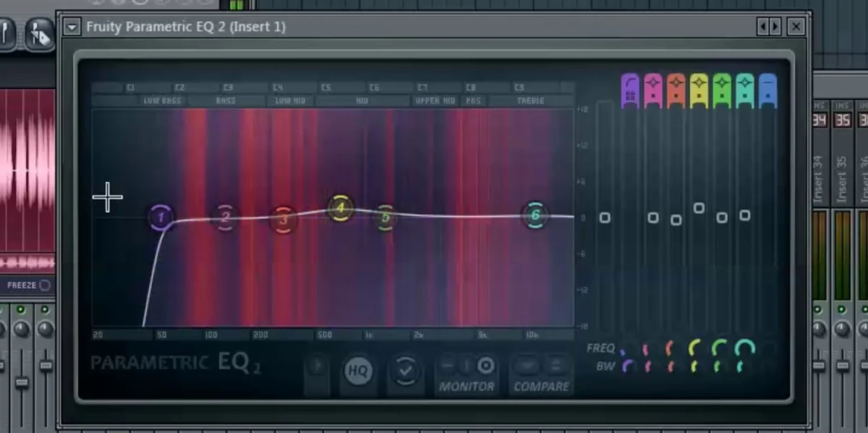The height and width of the screenshot is (433, 868).
Task: Click the orange band 3 level slider handle
Action: pyautogui.click(x=676, y=220)
